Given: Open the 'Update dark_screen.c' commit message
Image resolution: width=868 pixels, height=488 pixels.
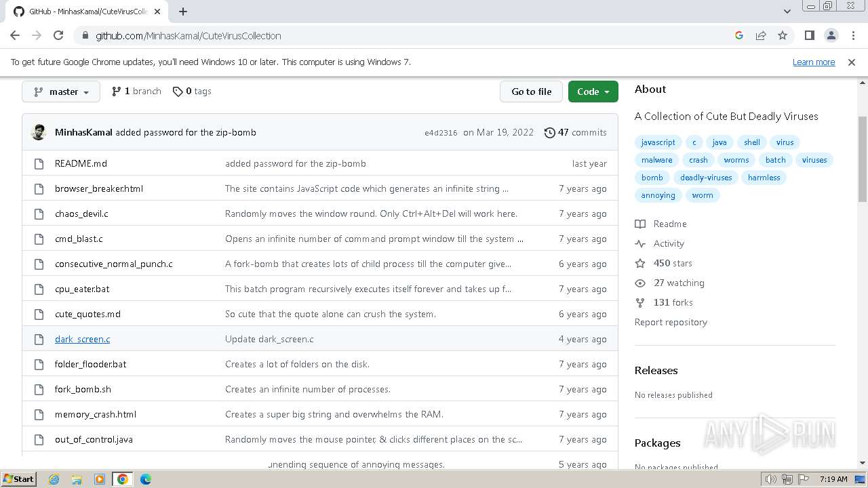Looking at the screenshot, I should 269,339.
